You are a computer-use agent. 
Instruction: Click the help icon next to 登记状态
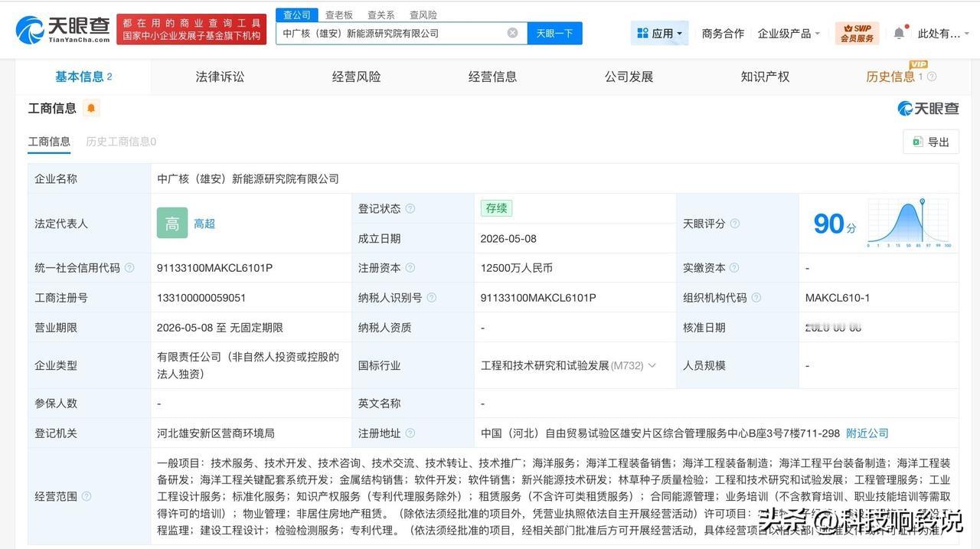click(x=410, y=208)
